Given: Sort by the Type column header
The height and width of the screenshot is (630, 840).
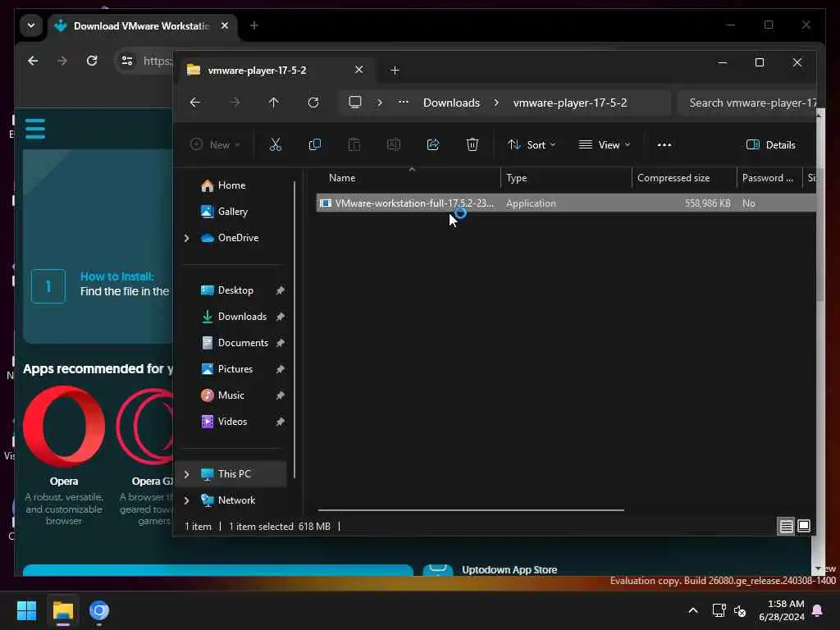Looking at the screenshot, I should coord(566,178).
